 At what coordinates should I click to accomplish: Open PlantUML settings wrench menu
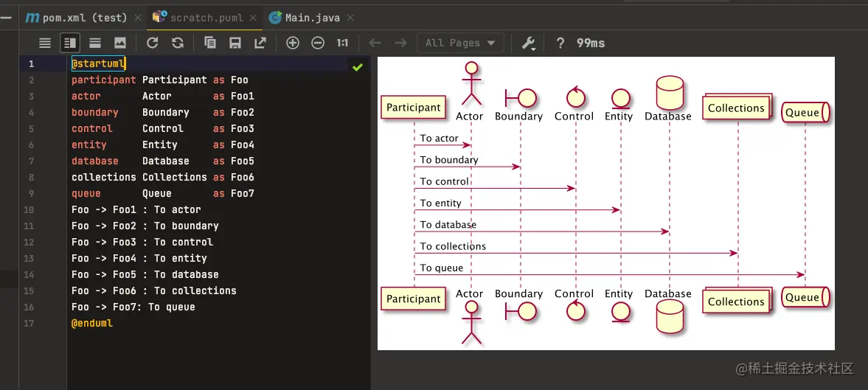click(x=529, y=43)
